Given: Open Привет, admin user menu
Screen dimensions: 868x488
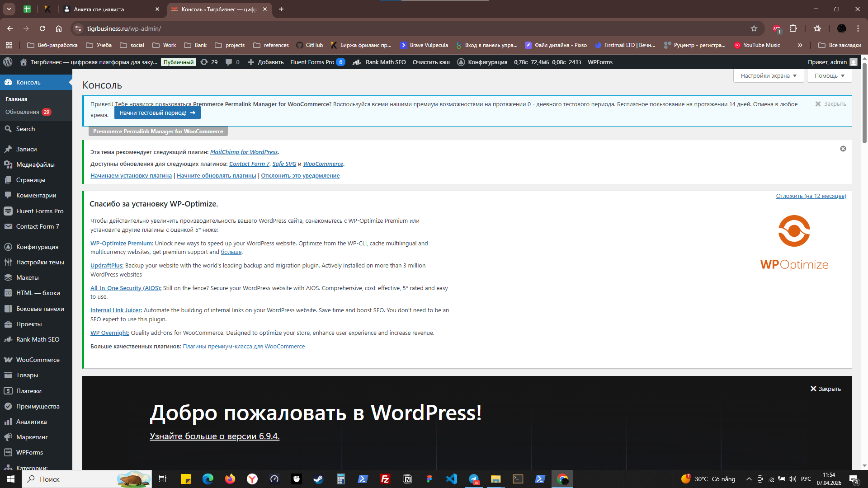Looking at the screenshot, I should [x=832, y=62].
